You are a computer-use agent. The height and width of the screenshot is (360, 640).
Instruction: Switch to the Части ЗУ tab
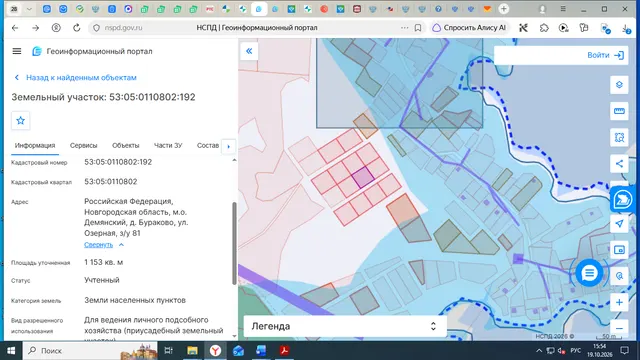click(168, 145)
